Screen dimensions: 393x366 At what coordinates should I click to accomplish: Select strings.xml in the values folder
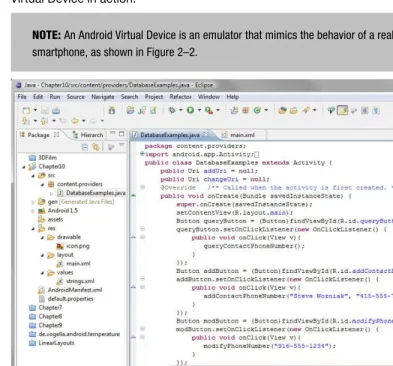point(75,281)
